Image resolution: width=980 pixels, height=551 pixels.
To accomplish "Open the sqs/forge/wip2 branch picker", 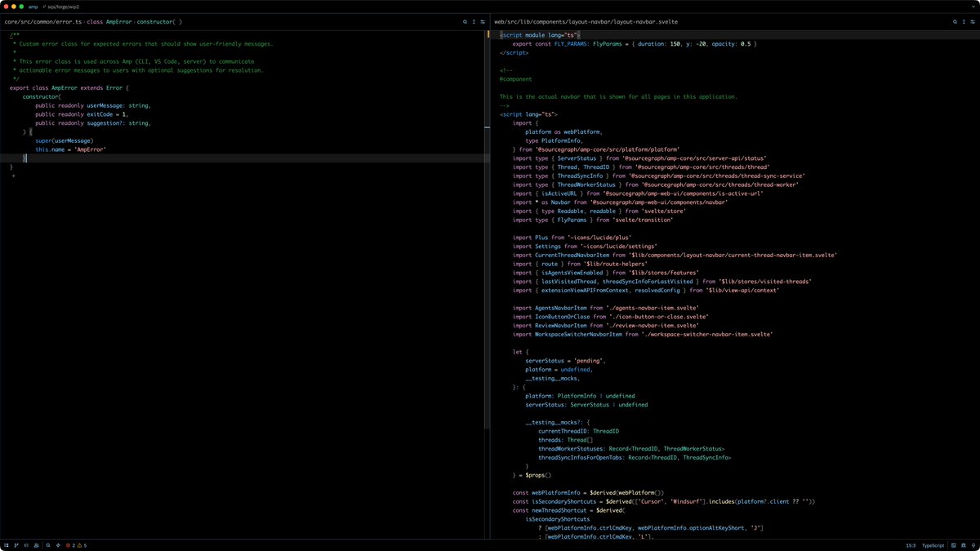I will coord(62,7).
